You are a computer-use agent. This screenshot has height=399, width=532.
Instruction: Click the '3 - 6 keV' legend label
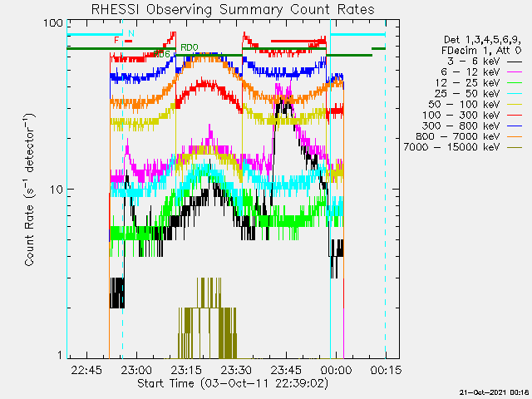click(473, 62)
